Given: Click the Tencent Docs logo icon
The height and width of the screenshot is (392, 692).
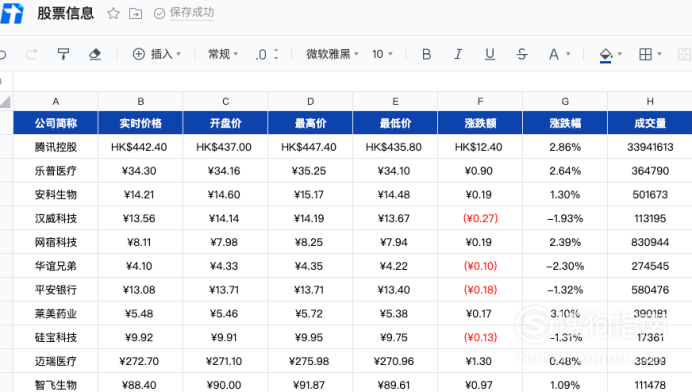Looking at the screenshot, I should coord(11,13).
